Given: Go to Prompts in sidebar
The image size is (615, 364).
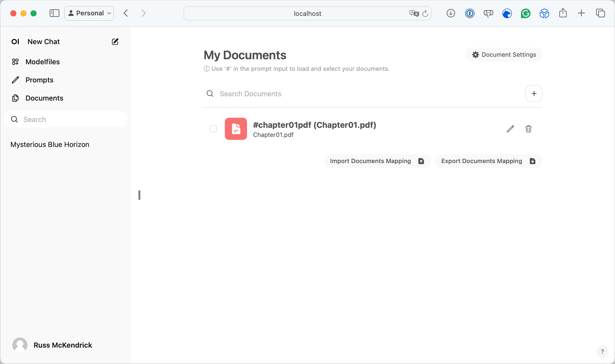Looking at the screenshot, I should (39, 80).
